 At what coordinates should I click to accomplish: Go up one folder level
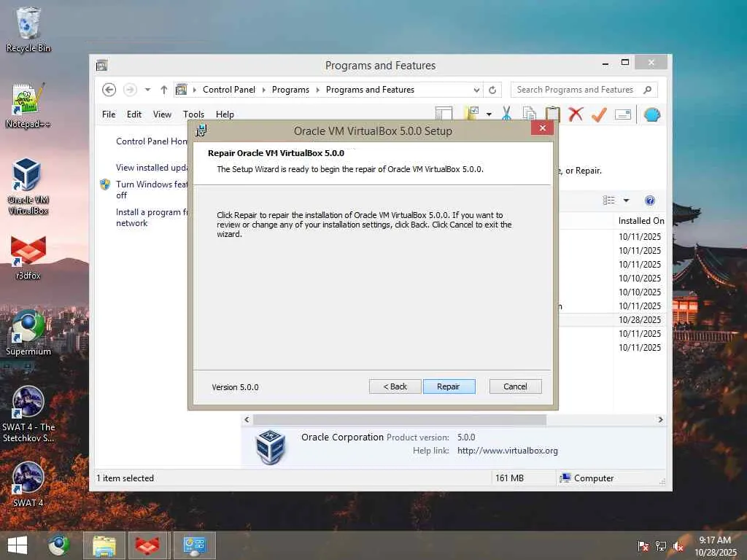[164, 90]
